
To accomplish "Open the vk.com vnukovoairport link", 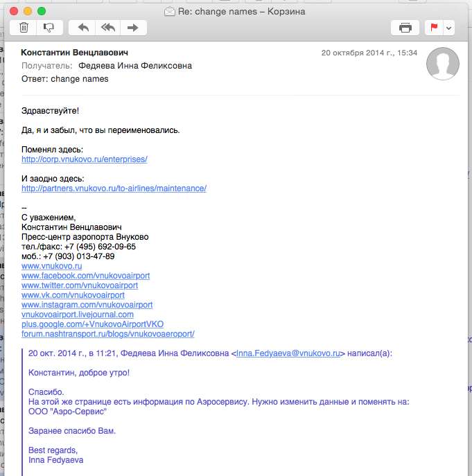I will pyautogui.click(x=73, y=295).
